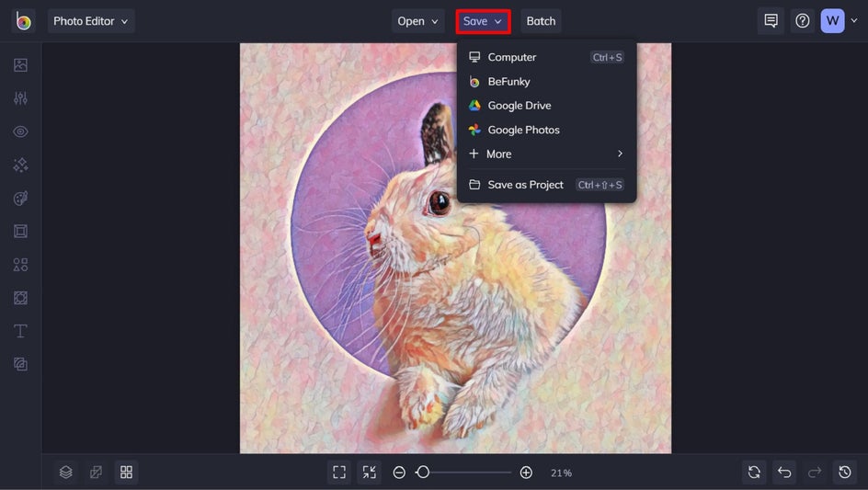Collapse the Save dropdown menu
868x490 pixels.
point(483,21)
